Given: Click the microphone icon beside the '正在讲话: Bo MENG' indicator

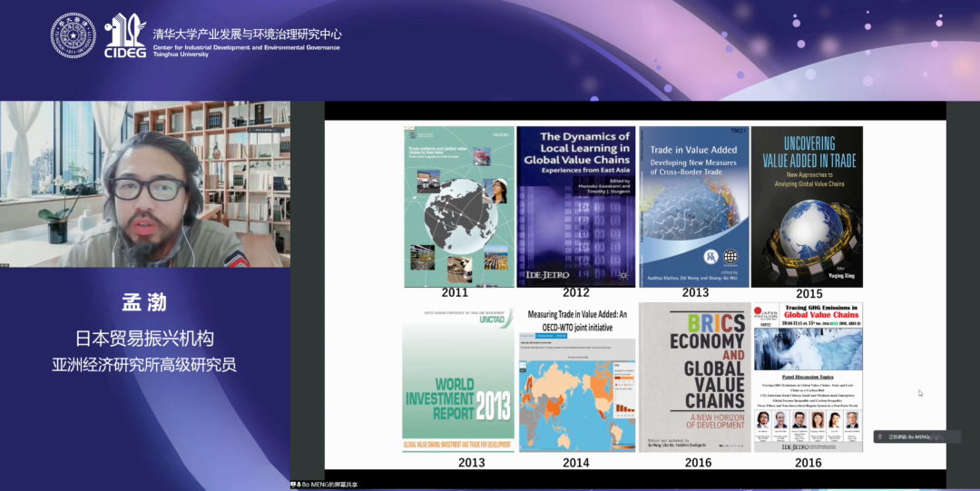Looking at the screenshot, I should click(x=880, y=437).
